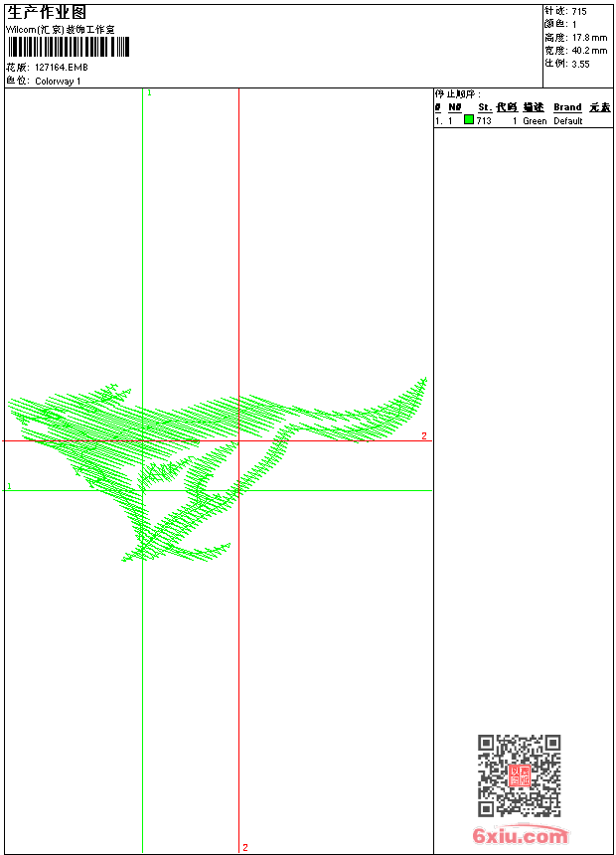Click the 'Wilcom(汇京)装饰工作室' studio name
Viewport: 616px width, 855px height.
(60, 30)
